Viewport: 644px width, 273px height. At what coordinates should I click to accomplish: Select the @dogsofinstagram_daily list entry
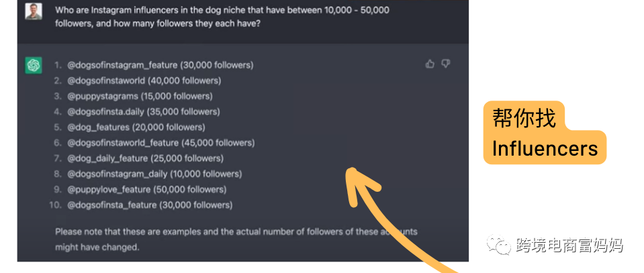click(154, 174)
